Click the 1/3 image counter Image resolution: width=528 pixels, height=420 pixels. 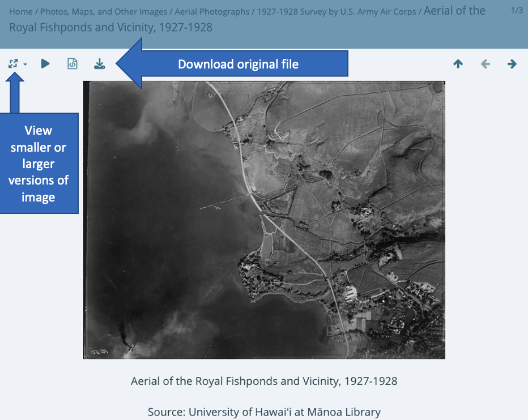516,10
